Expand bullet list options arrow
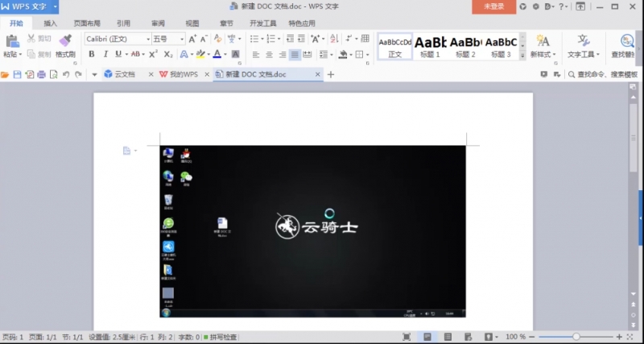 coord(262,39)
